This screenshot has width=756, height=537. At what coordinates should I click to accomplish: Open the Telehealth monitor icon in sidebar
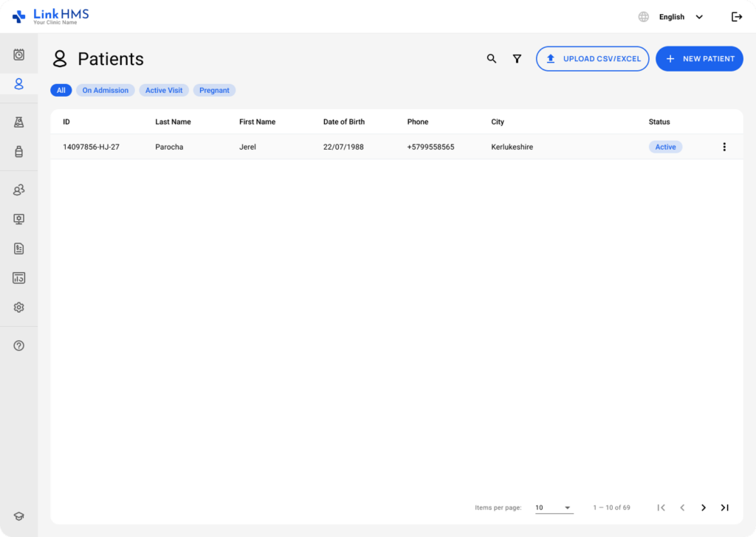pos(18,218)
